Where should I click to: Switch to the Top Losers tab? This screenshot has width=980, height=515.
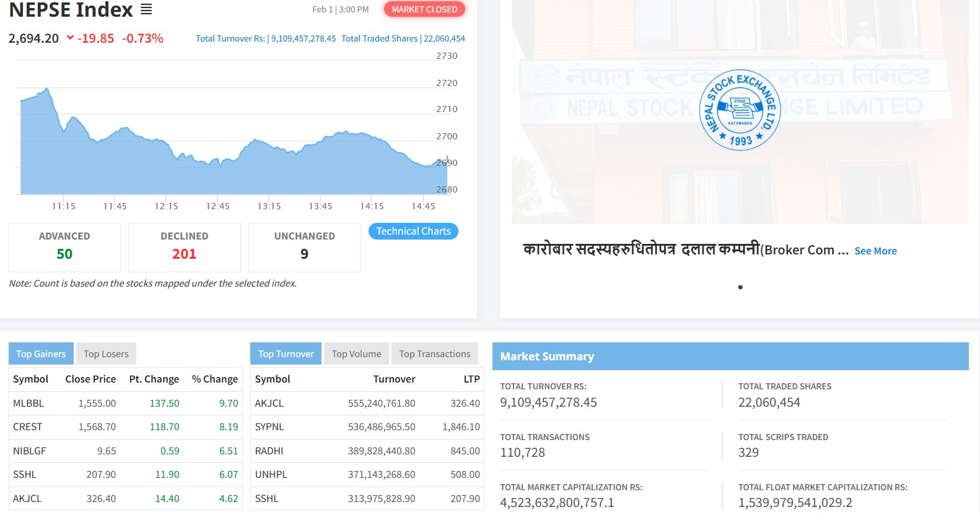106,353
